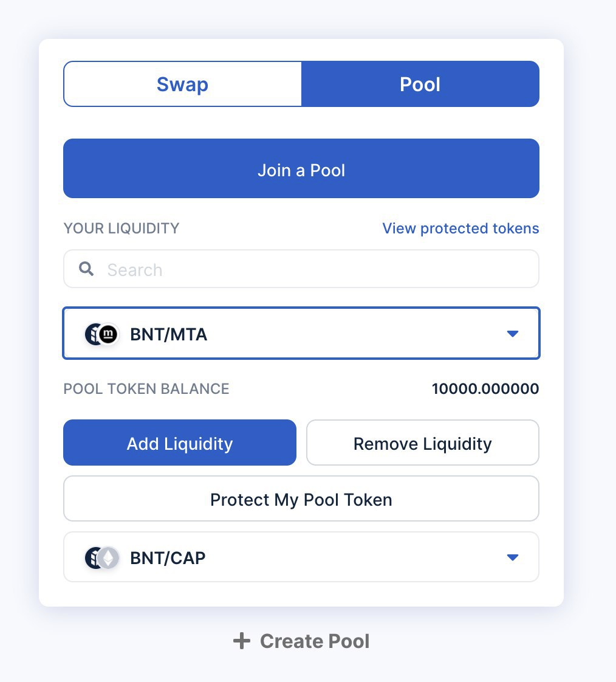Expand the BNT/CAP pool dropdown arrow
616x682 pixels.
pos(513,557)
